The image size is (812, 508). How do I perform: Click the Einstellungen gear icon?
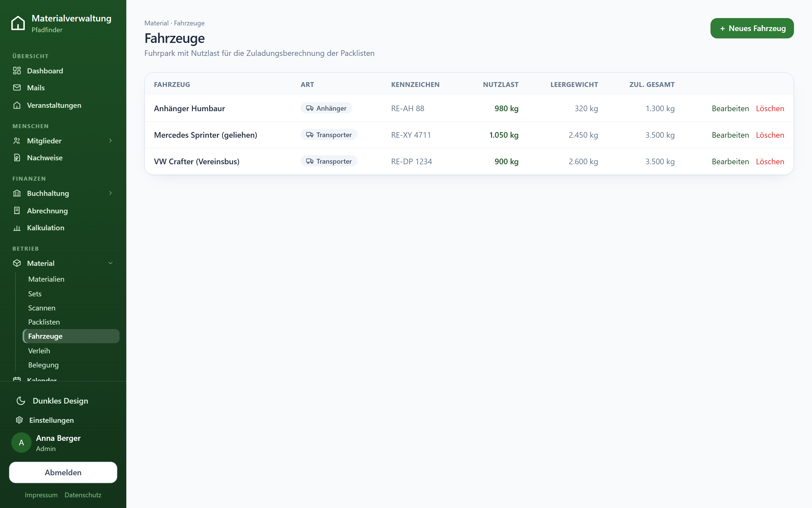pyautogui.click(x=19, y=420)
